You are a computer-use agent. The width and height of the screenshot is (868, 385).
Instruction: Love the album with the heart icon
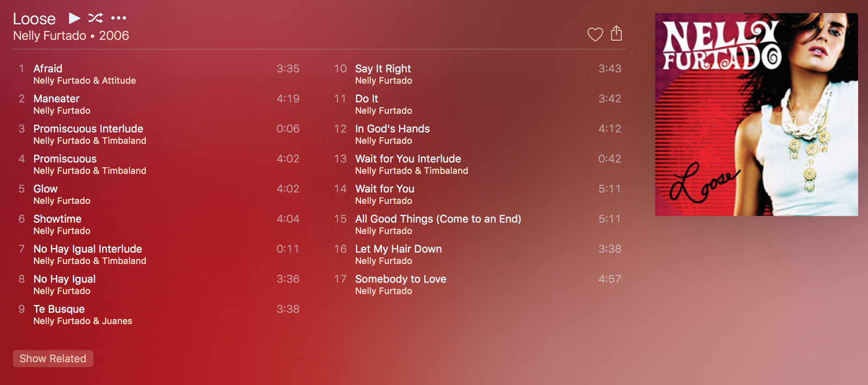point(595,34)
